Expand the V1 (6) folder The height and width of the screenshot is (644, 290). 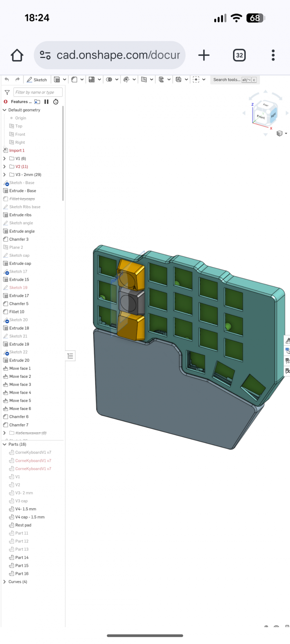pos(4,159)
